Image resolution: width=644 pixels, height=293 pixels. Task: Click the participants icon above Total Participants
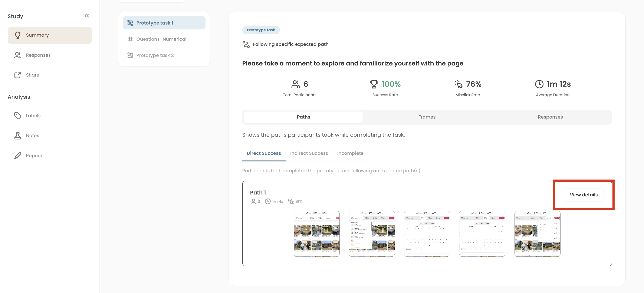click(296, 84)
